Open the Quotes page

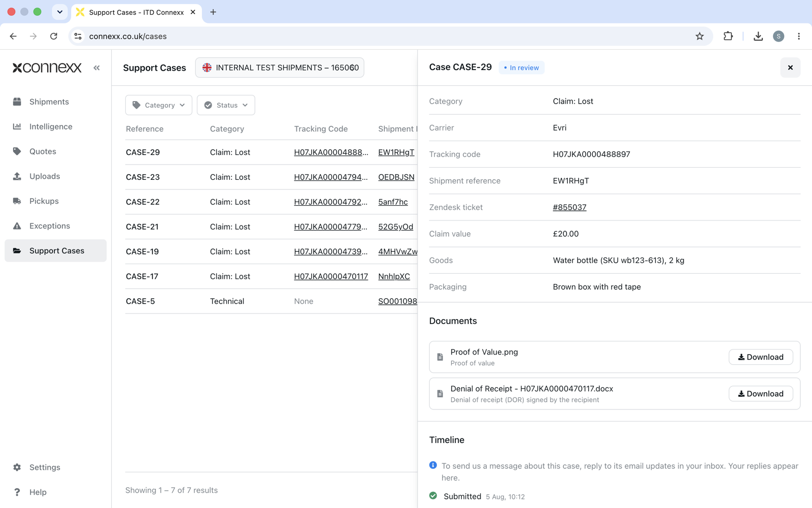pyautogui.click(x=43, y=151)
